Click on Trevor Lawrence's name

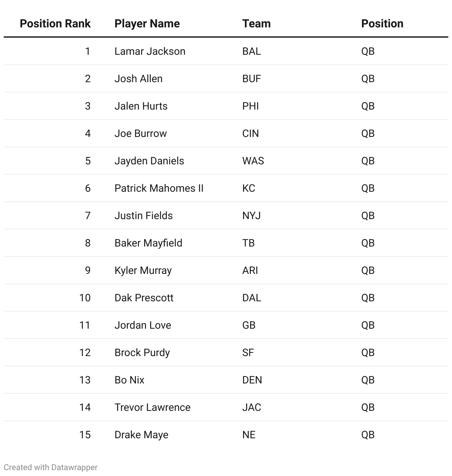click(152, 407)
